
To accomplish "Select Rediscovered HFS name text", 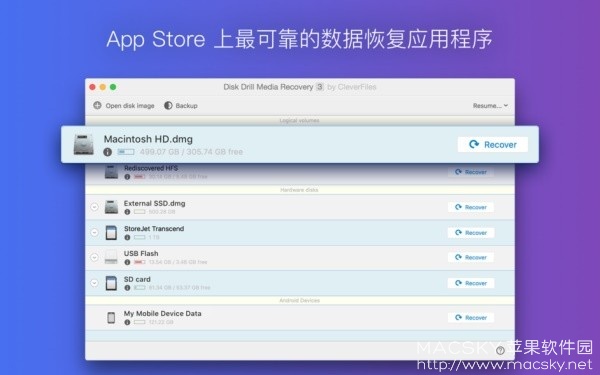I will pos(151,168).
